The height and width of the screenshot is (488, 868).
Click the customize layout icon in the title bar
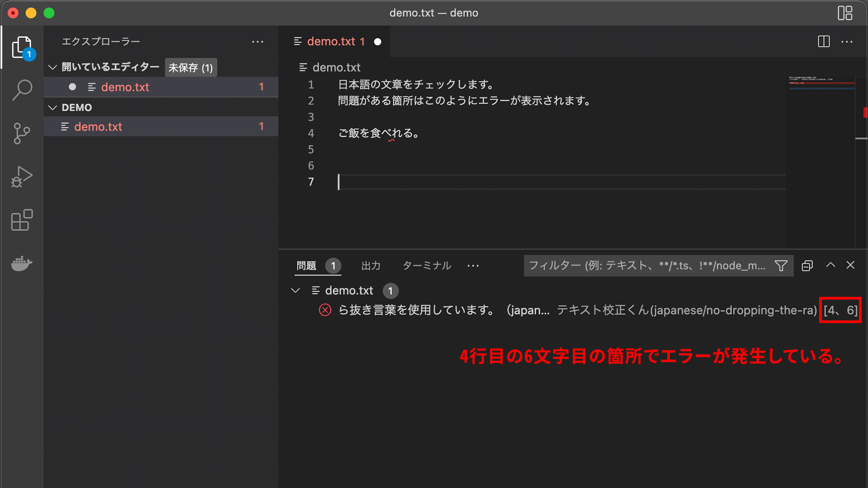[x=845, y=13]
